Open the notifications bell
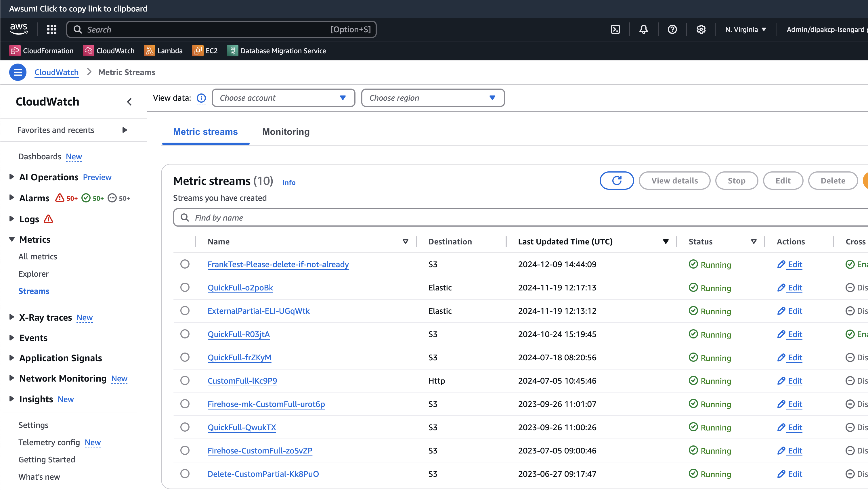 tap(644, 29)
